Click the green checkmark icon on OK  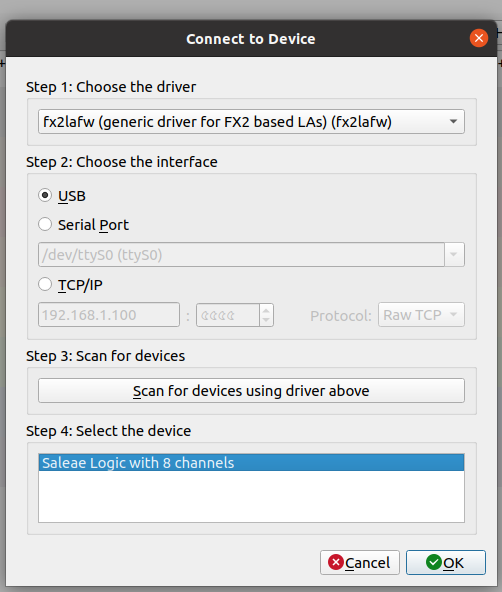434,562
